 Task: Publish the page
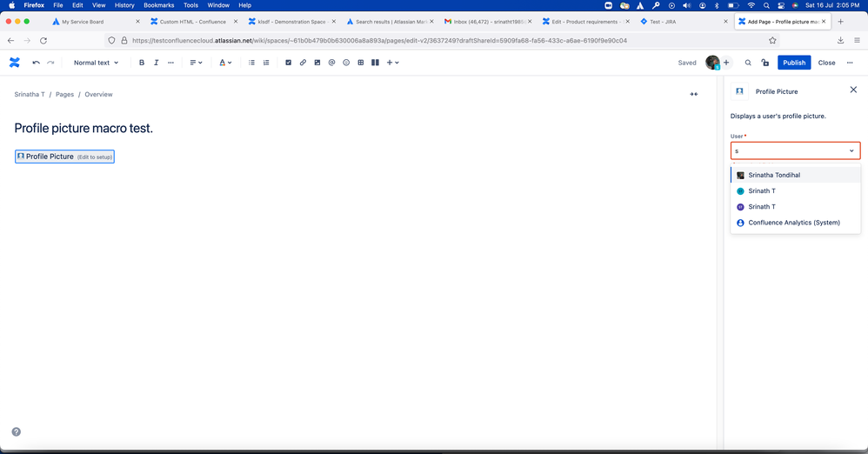point(794,63)
